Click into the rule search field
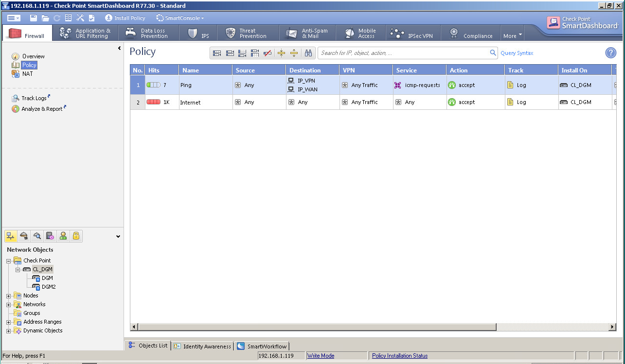 [x=404, y=53]
